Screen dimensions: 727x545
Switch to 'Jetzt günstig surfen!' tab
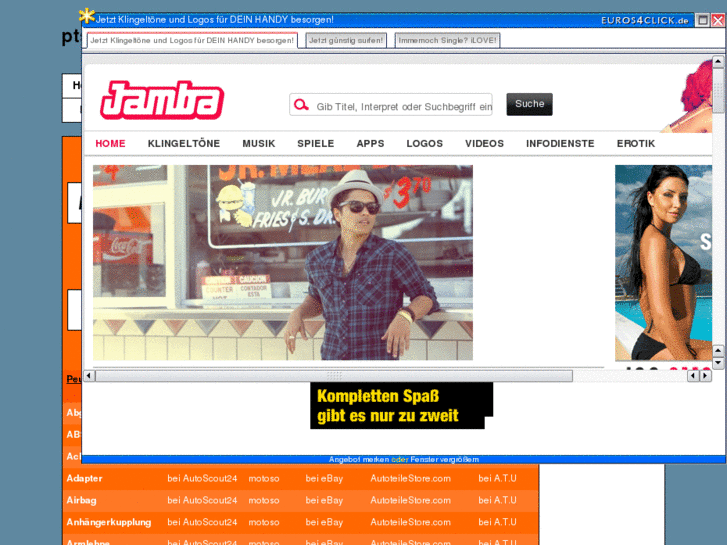click(x=346, y=40)
